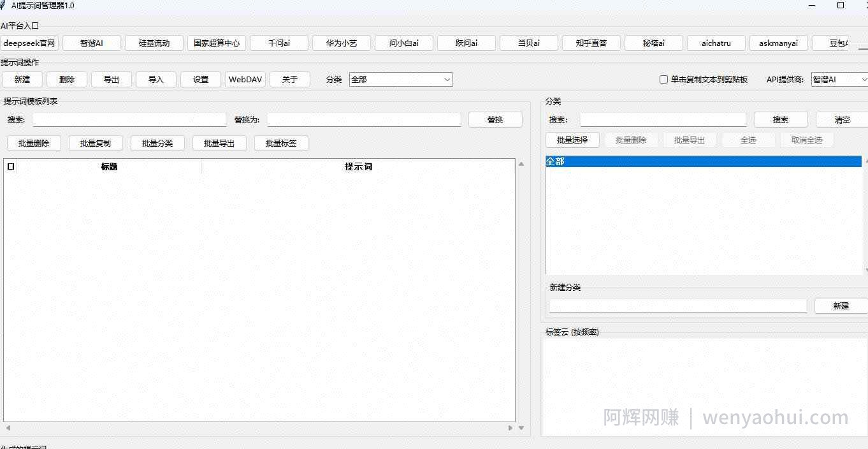
Task: Enable 单击复制文本到剪贴板 checkbox
Action: point(663,80)
